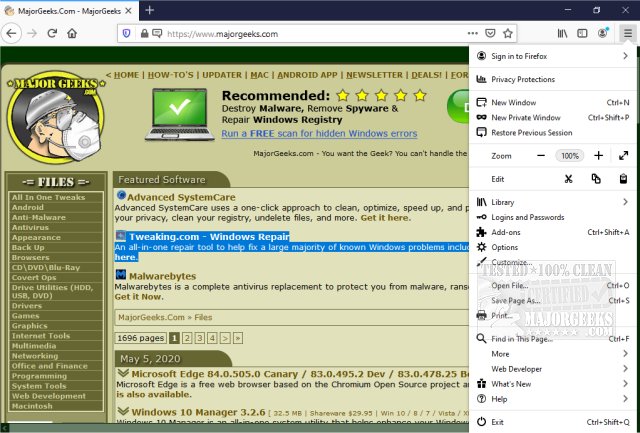
Task: Click the browser Home icon
Action: click(72, 33)
